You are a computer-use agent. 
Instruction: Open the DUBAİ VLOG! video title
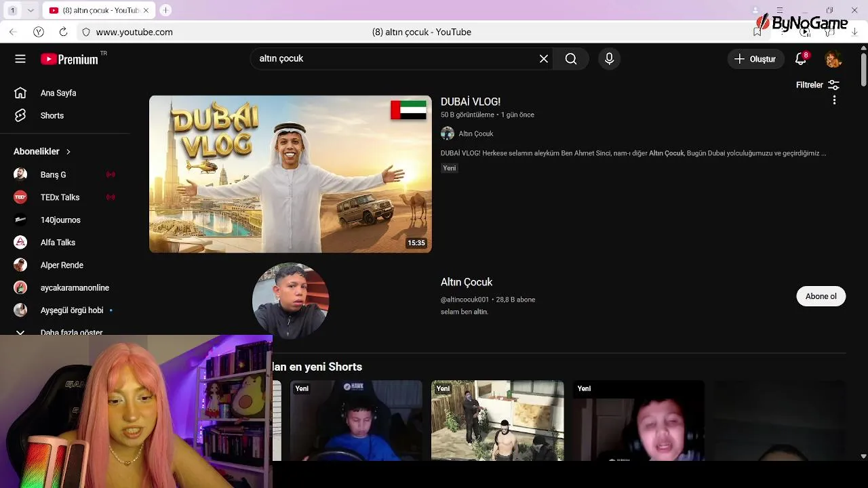coord(471,102)
